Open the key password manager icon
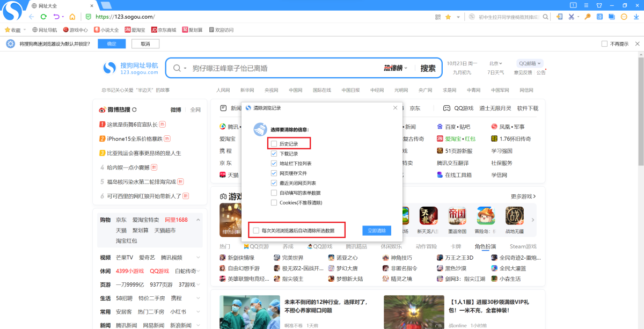Viewport: 644px width, 329px height. click(x=588, y=17)
